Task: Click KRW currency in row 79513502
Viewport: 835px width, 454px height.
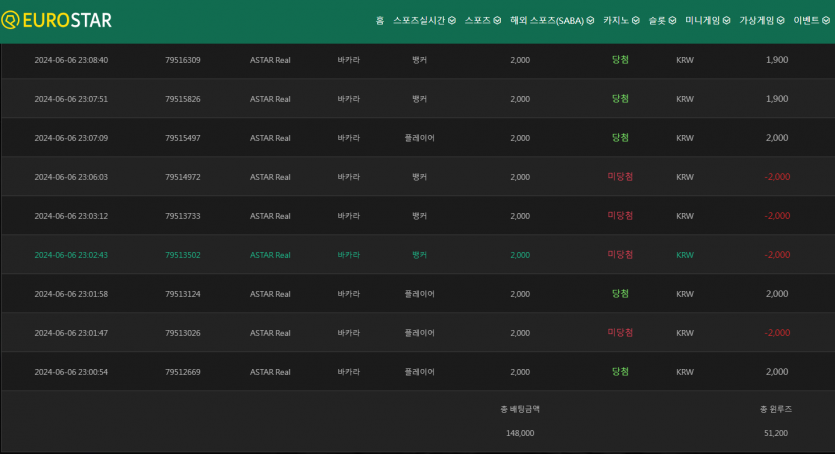Action: point(685,255)
